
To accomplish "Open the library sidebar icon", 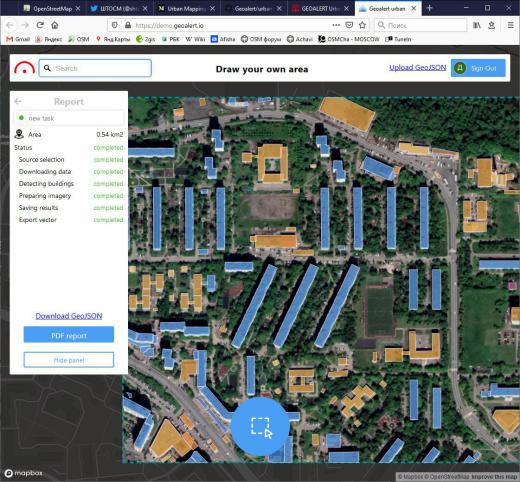I will coord(477,25).
